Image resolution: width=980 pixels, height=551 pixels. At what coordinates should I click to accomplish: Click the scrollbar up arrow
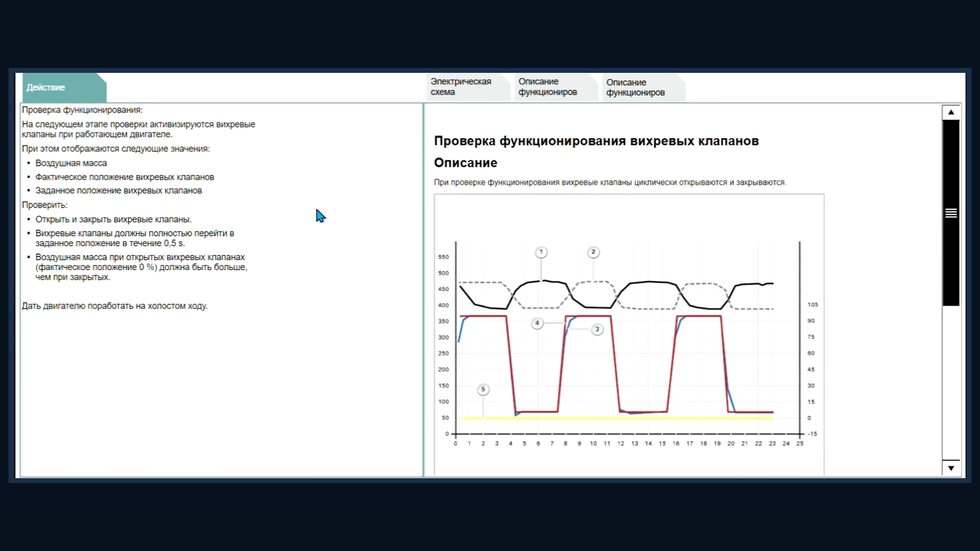951,112
